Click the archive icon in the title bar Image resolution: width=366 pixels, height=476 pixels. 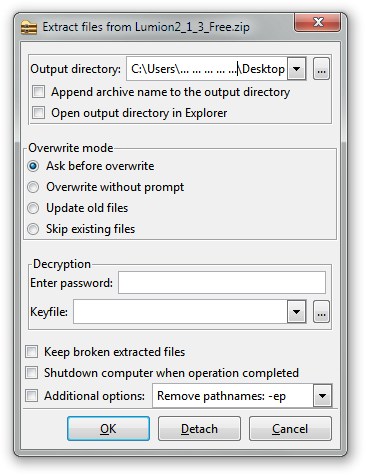point(29,27)
